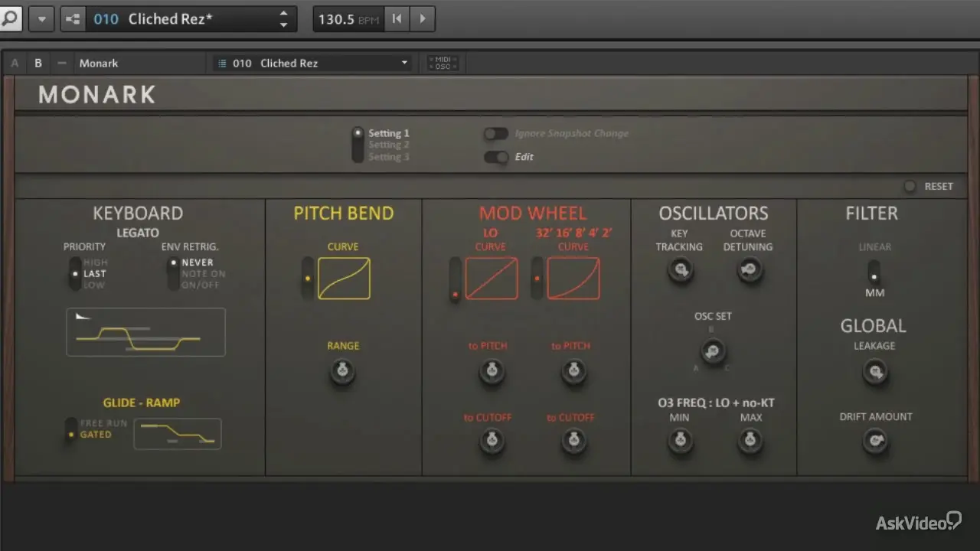This screenshot has height=551, width=980.
Task: Toggle the Edit switch
Action: point(496,157)
